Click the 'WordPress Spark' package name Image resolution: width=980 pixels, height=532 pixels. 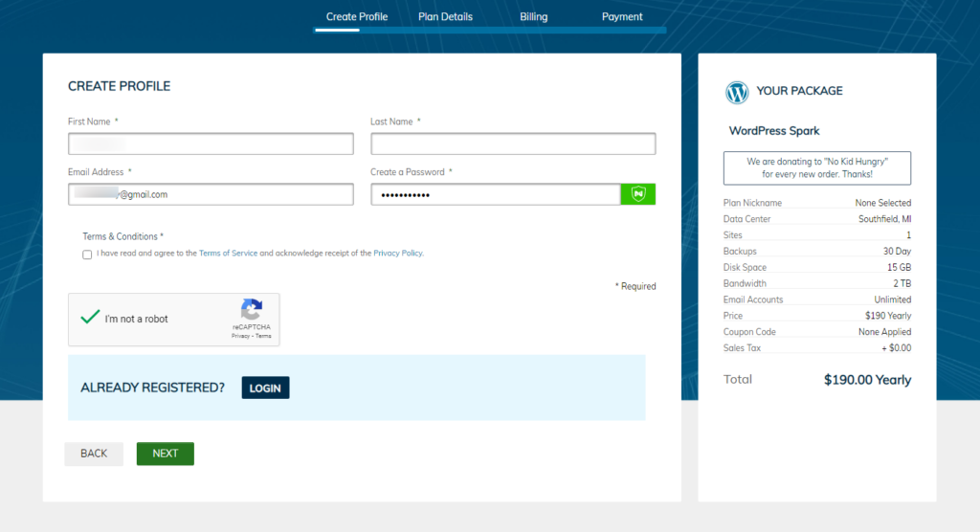point(773,131)
